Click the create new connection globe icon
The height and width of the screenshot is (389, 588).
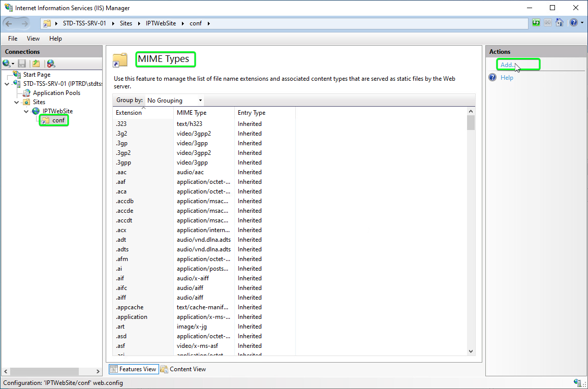click(7, 63)
